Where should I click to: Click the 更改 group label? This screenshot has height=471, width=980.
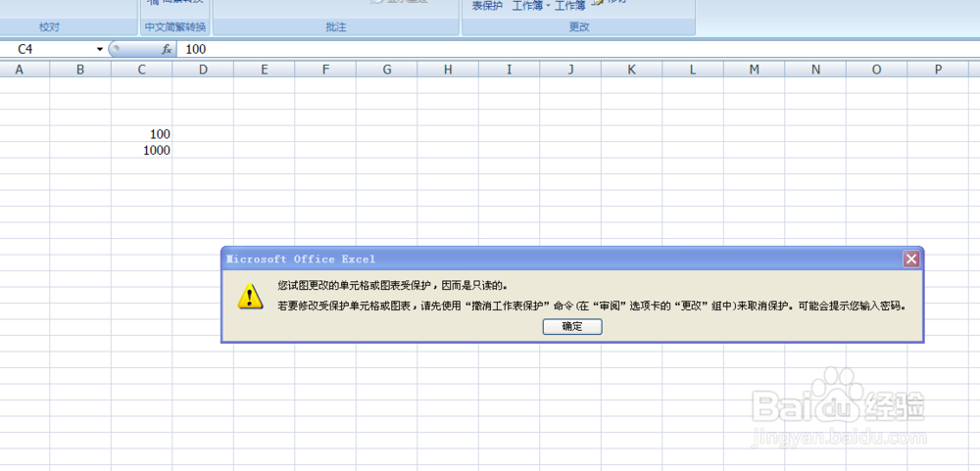point(579,26)
